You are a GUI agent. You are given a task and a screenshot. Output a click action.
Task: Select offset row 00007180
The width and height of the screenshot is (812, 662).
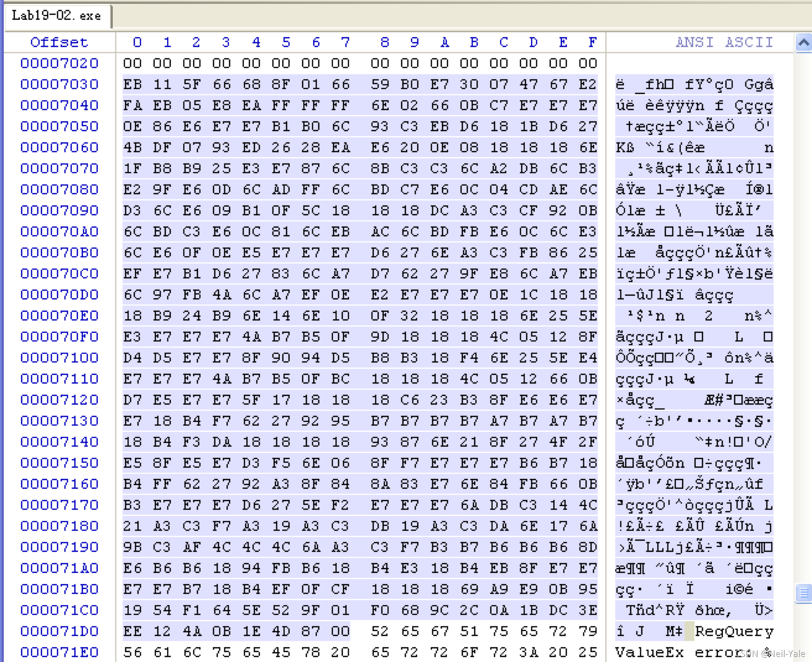coord(59,526)
